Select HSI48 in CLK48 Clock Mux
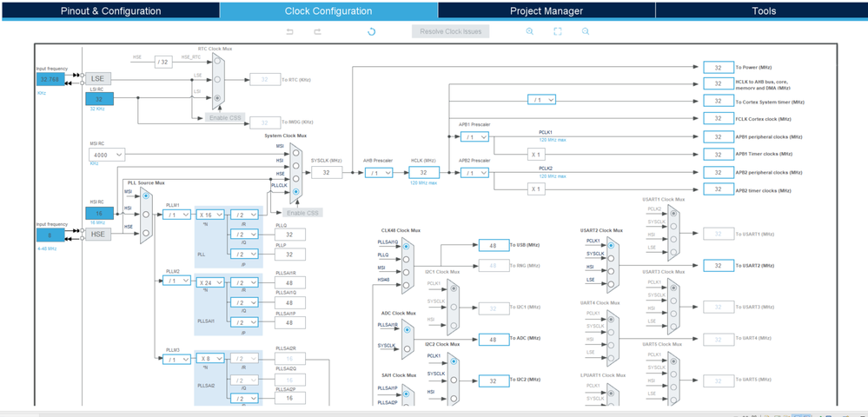868x417 pixels. (407, 285)
